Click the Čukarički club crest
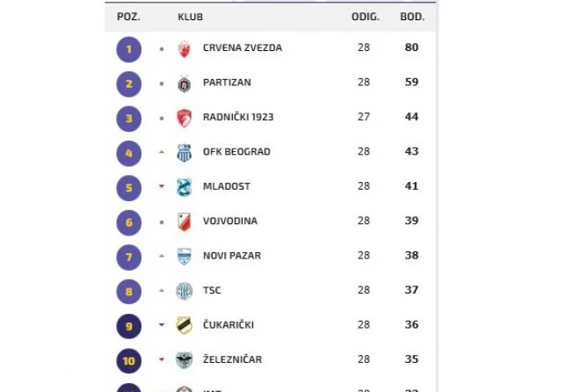Viewport: 588px width, 392px height. pos(185,325)
